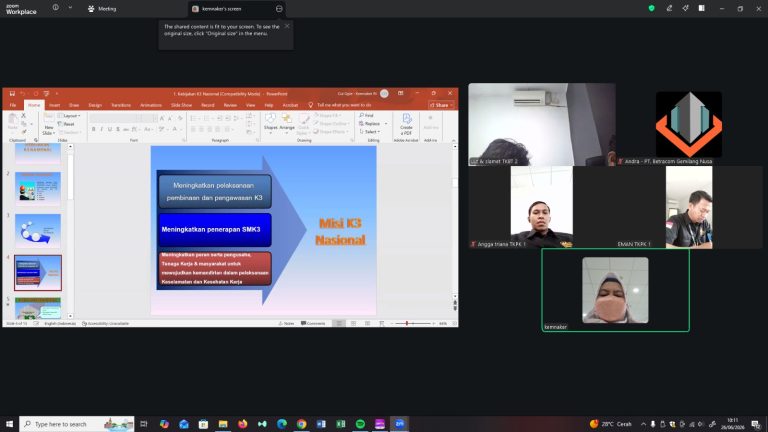Click the 'Misi K3 Nasional' title text

pyautogui.click(x=340, y=232)
